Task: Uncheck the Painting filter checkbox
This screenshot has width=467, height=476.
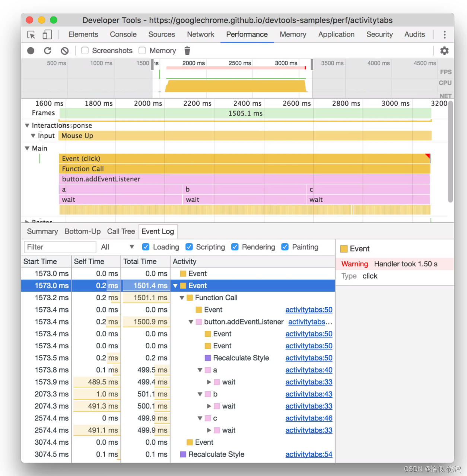Action: pos(285,247)
